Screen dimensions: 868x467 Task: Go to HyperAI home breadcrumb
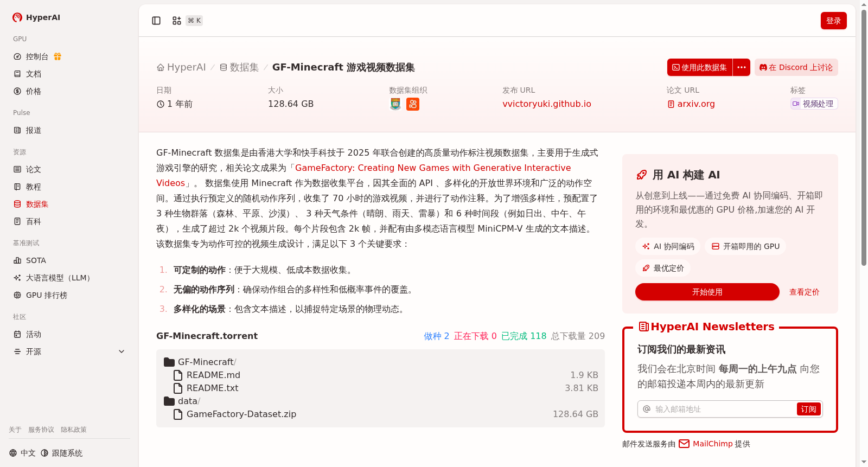pyautogui.click(x=181, y=67)
